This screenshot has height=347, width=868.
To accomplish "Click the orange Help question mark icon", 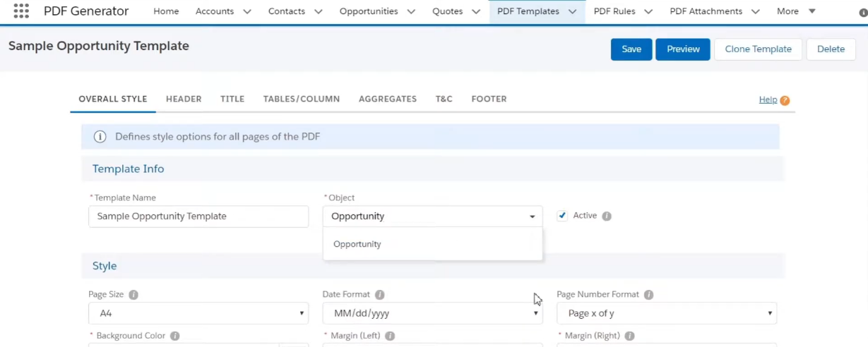I will pos(785,100).
